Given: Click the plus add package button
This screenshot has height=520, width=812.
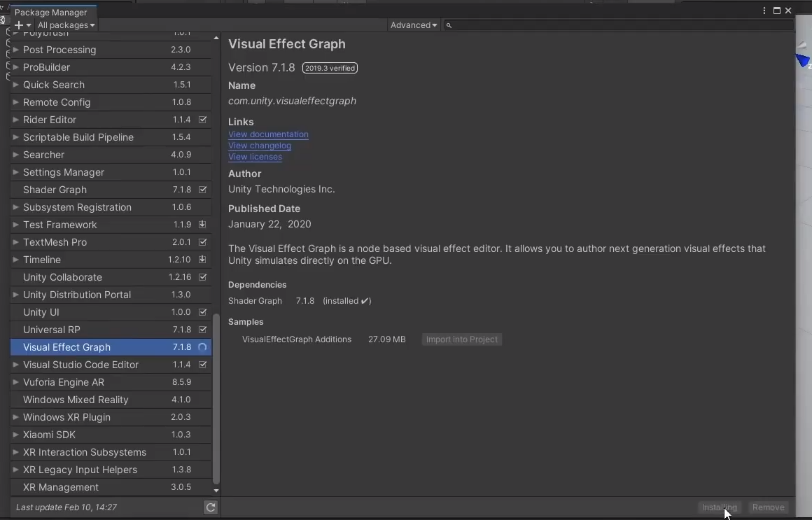Looking at the screenshot, I should tap(19, 25).
